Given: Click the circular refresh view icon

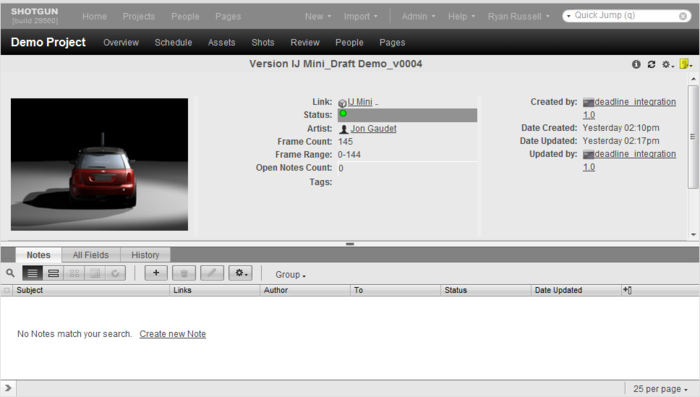Looking at the screenshot, I should tap(115, 273).
